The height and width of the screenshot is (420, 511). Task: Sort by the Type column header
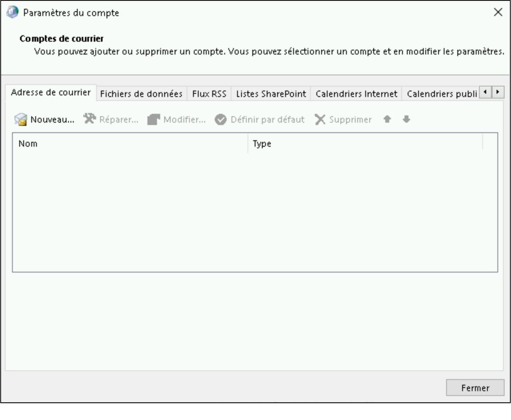coord(365,143)
